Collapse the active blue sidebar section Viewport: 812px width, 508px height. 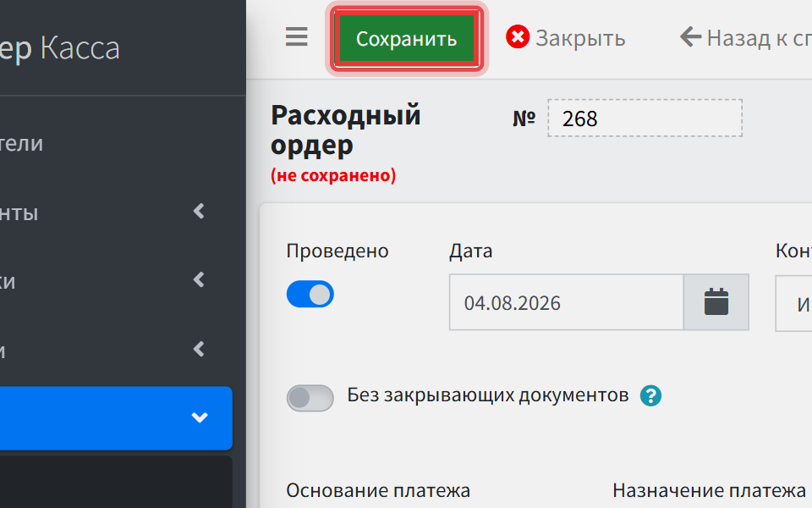point(116,417)
